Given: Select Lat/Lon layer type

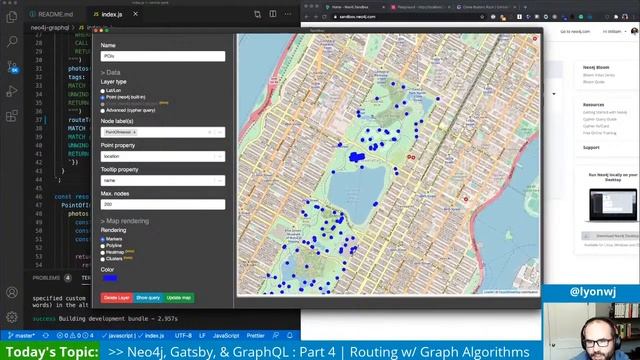Looking at the screenshot, I should [102, 91].
